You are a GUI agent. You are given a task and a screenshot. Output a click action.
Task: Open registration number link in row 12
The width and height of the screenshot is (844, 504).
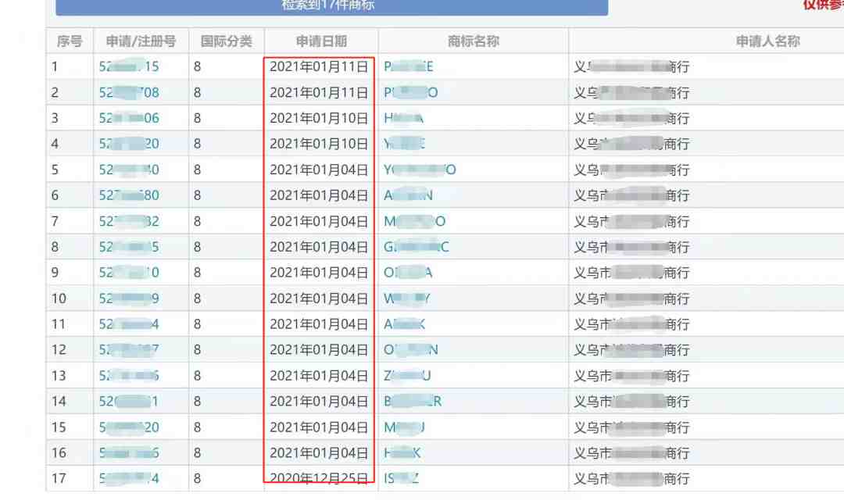129,350
